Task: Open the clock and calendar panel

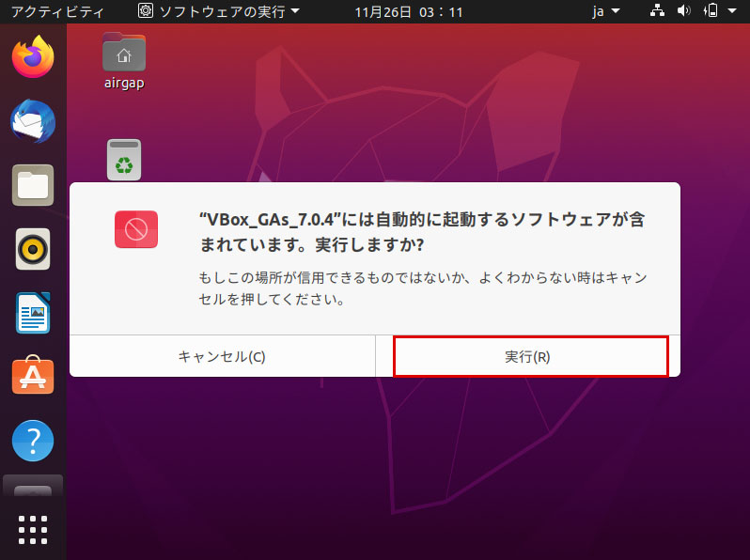Action: [409, 11]
